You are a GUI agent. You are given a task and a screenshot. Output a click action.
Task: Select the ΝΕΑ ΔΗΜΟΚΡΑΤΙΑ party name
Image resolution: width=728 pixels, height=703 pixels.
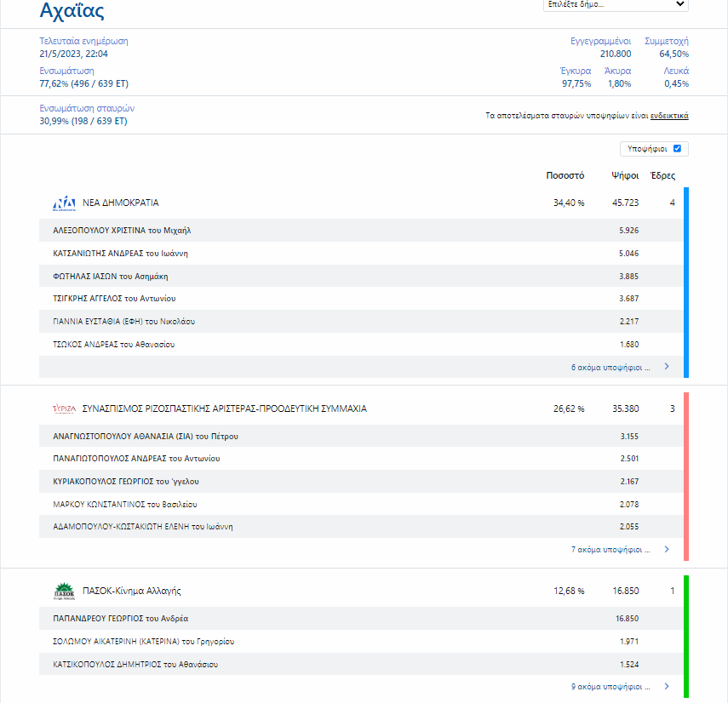pos(120,203)
